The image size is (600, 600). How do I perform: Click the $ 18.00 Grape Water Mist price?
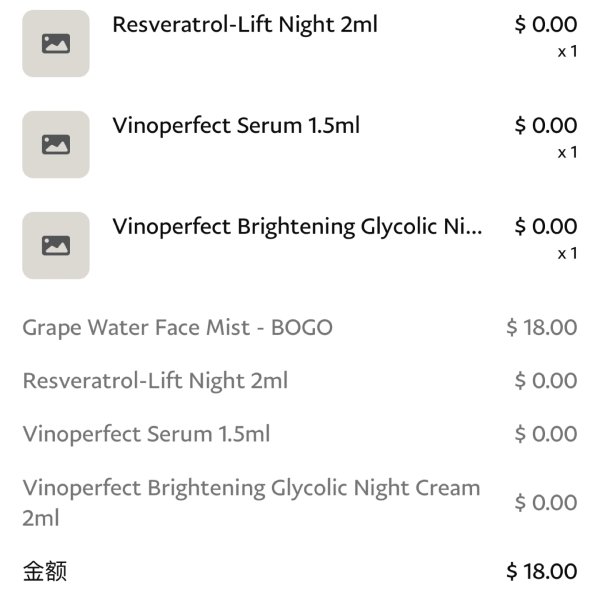[541, 328]
